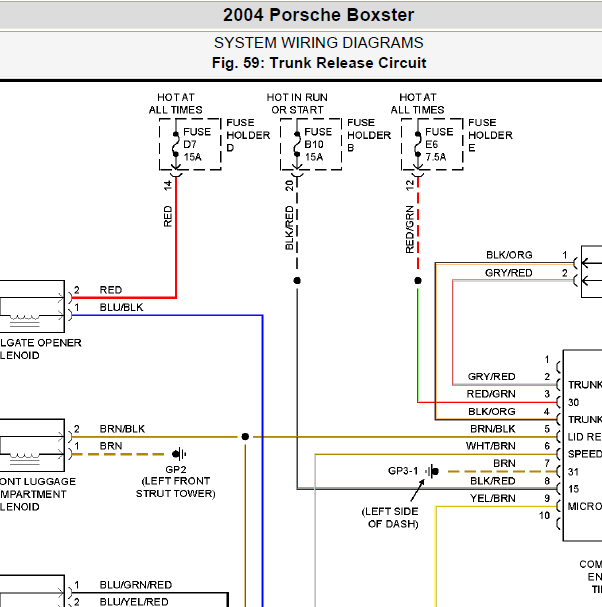
Task: Click pin number "20" under fuse B10
Action: pyautogui.click(x=289, y=185)
